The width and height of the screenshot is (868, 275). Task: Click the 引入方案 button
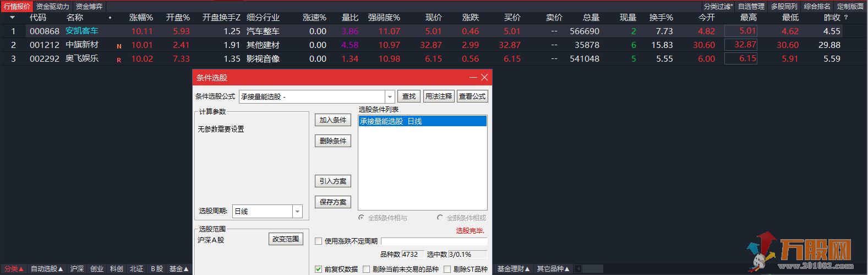point(333,181)
